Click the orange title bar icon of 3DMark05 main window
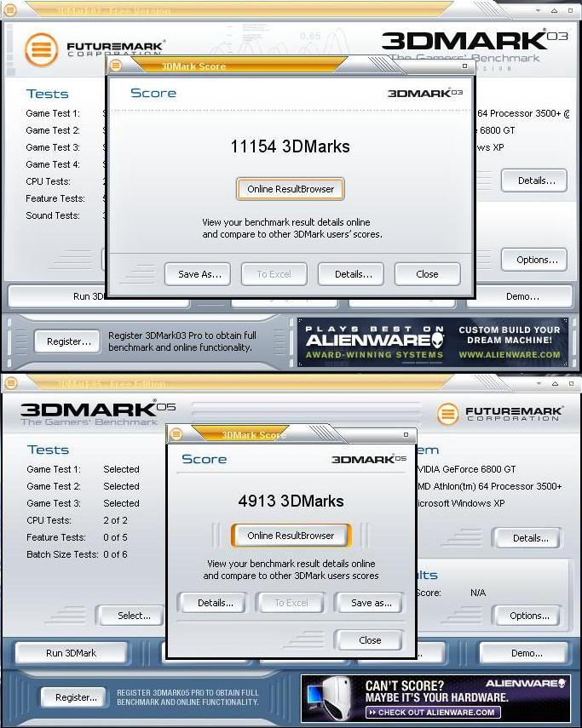Image resolution: width=582 pixels, height=728 pixels. 10,383
